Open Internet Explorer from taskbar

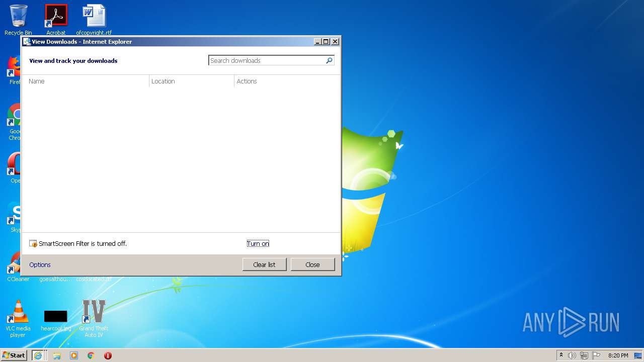pos(38,355)
